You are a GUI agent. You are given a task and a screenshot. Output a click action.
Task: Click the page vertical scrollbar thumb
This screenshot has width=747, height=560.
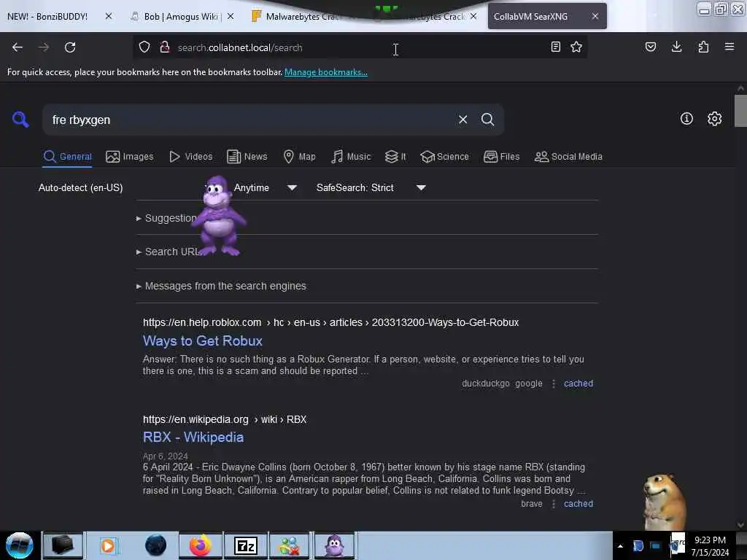[x=740, y=111]
